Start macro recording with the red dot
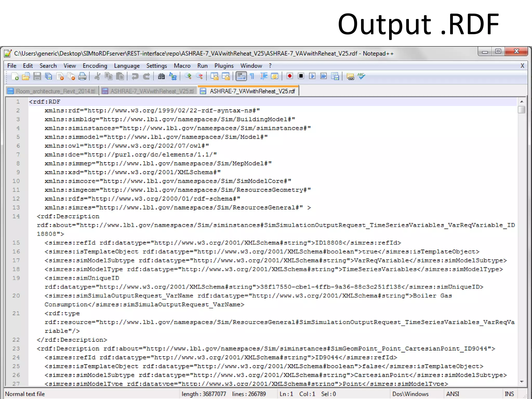This screenshot has height=399, width=532. coord(290,76)
